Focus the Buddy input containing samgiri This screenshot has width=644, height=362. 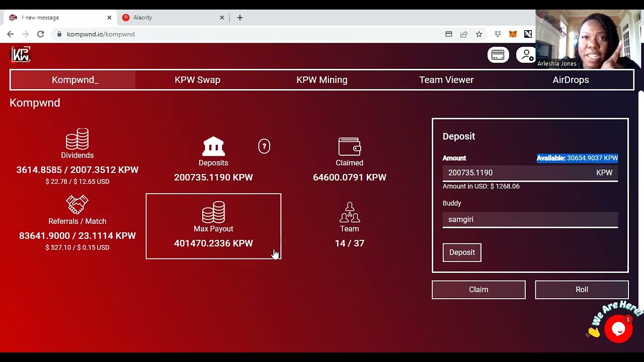click(530, 219)
